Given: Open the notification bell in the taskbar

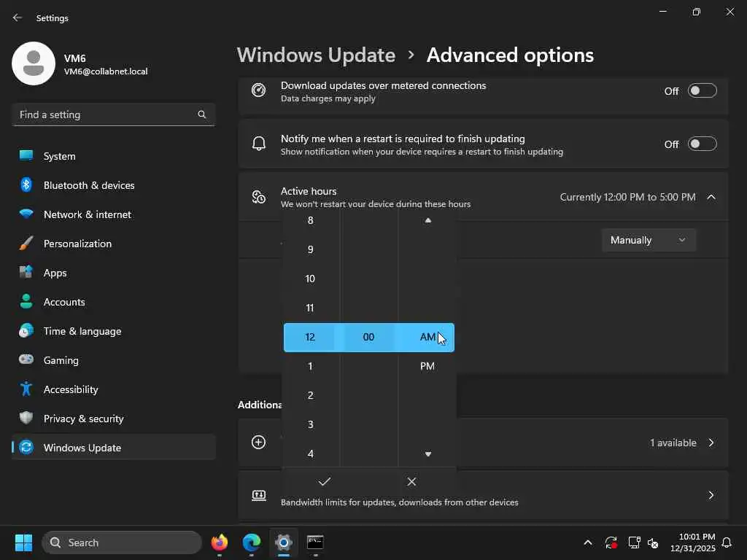Looking at the screenshot, I should [727, 542].
